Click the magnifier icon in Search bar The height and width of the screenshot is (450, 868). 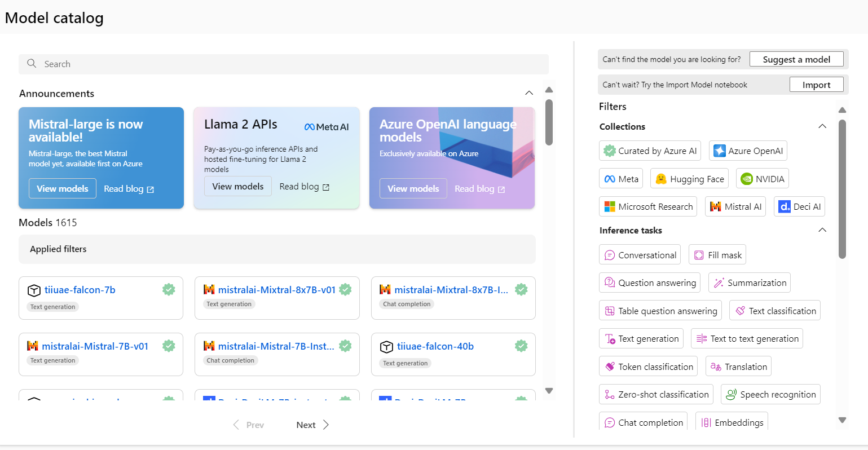32,64
